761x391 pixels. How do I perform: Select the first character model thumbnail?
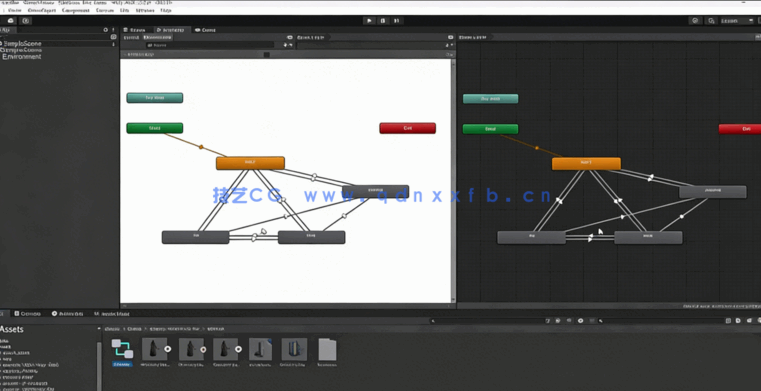(154, 349)
